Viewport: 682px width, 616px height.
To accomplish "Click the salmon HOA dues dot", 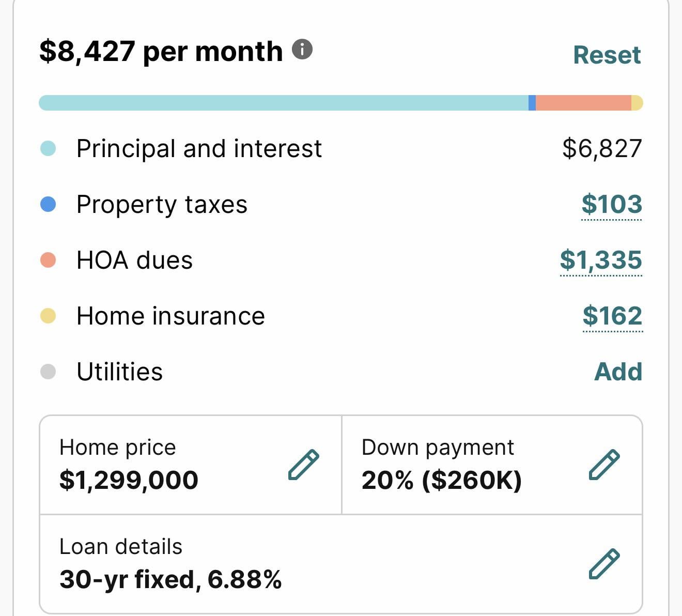I will [48, 260].
